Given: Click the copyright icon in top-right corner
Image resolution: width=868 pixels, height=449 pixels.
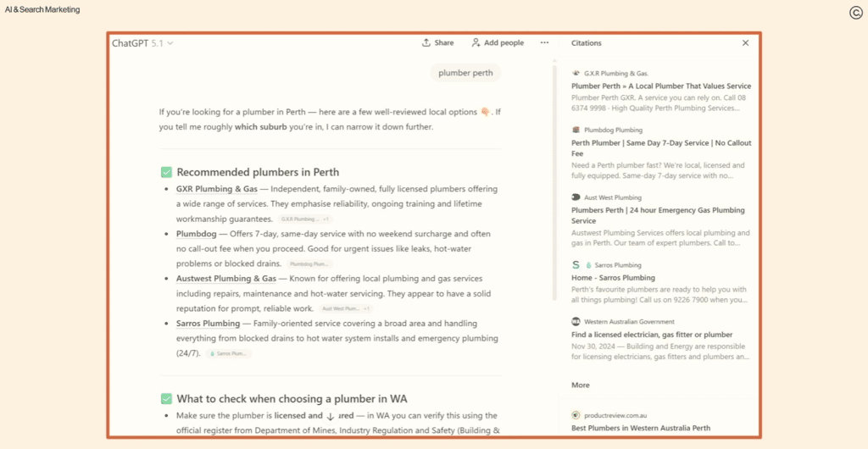Looking at the screenshot, I should coord(855,12).
